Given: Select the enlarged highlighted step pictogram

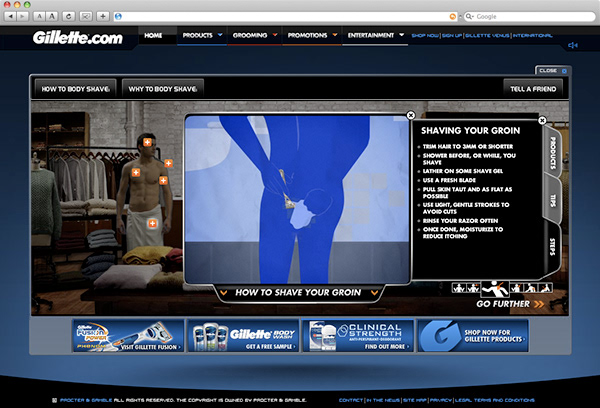Looking at the screenshot, I should 495,289.
